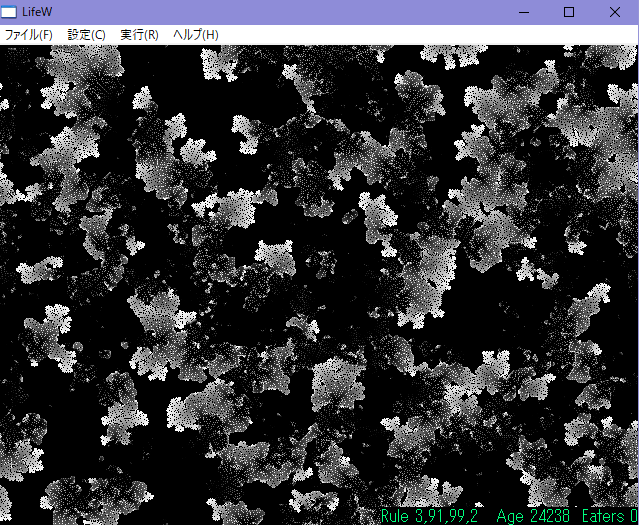Open the ヘルプ(H) help menu
This screenshot has width=639, height=525.
pos(196,35)
